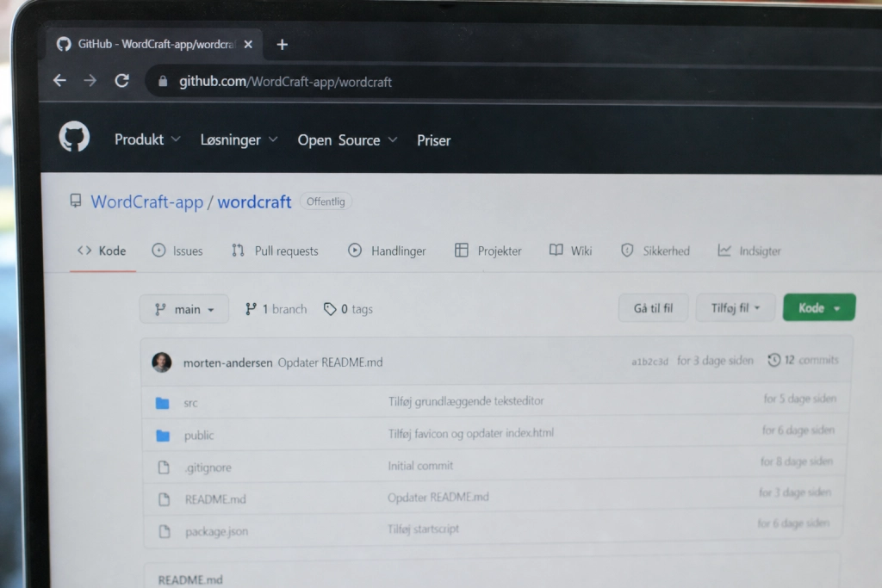Screen dimensions: 882x588
Task: Click the branch icon next to 1 branch
Action: click(251, 308)
